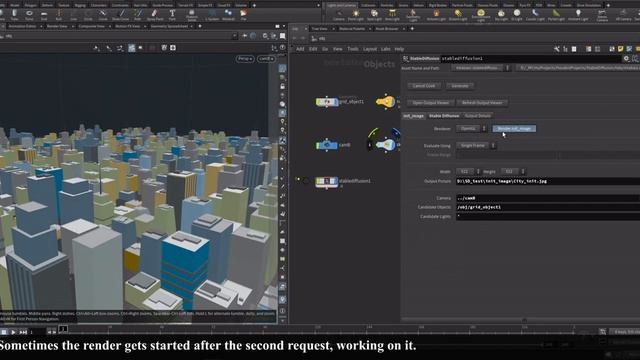640x360 pixels.
Task: Open the Renderer OpenGL dropdown
Action: [471, 129]
